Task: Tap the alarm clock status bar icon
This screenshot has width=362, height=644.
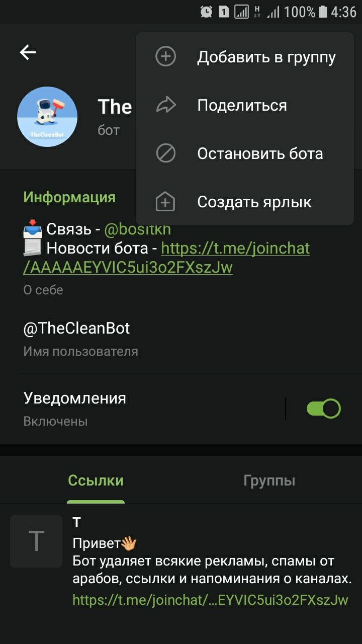Action: [x=206, y=12]
